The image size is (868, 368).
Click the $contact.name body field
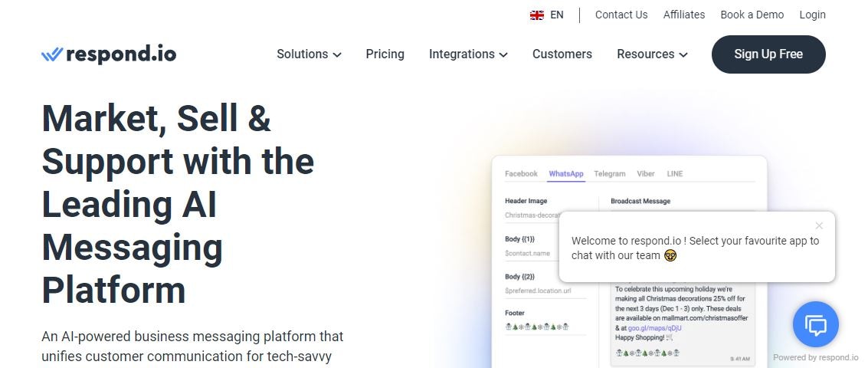pos(532,253)
